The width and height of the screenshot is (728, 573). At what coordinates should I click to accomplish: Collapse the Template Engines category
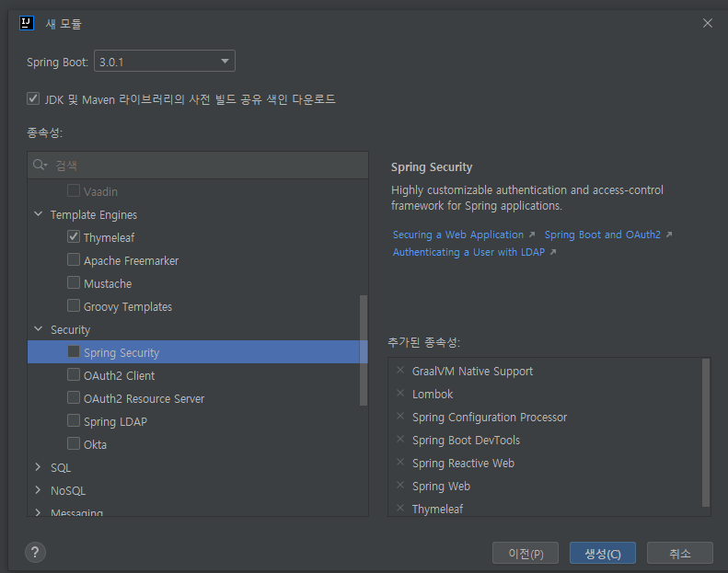39,214
